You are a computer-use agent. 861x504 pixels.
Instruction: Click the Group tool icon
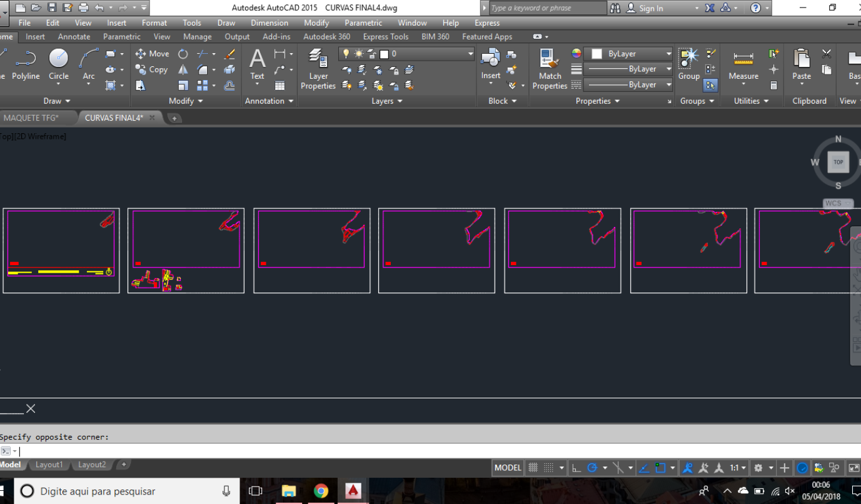click(688, 65)
